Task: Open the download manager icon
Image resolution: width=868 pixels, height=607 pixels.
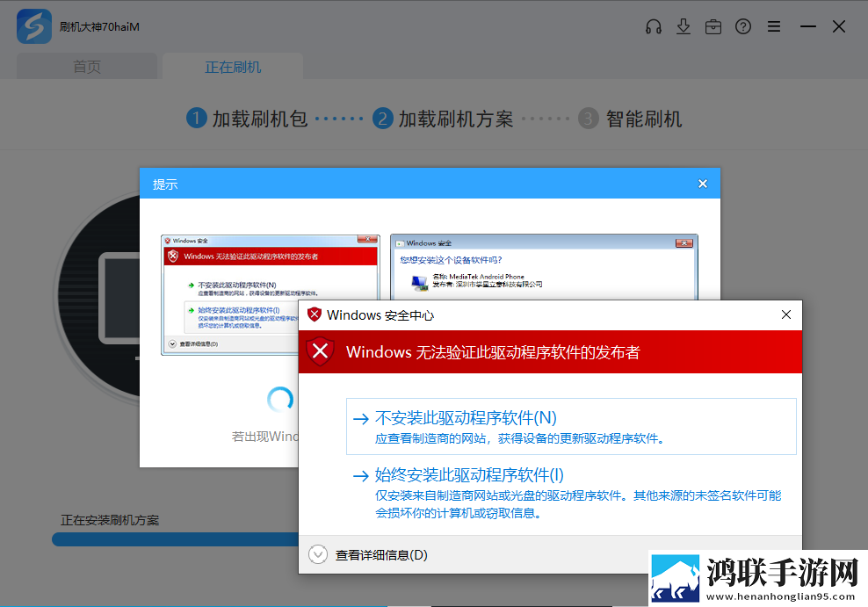Action: pyautogui.click(x=684, y=26)
